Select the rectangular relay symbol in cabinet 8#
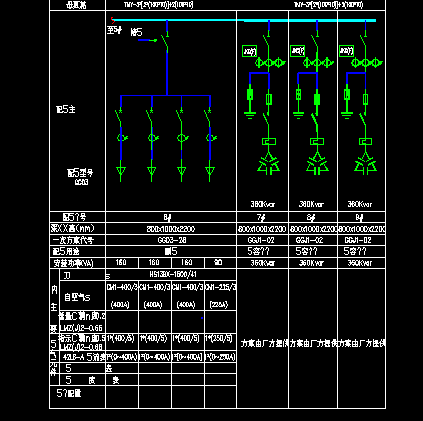Image resolution: width=423 pixels, height=421 pixels. click(317, 142)
